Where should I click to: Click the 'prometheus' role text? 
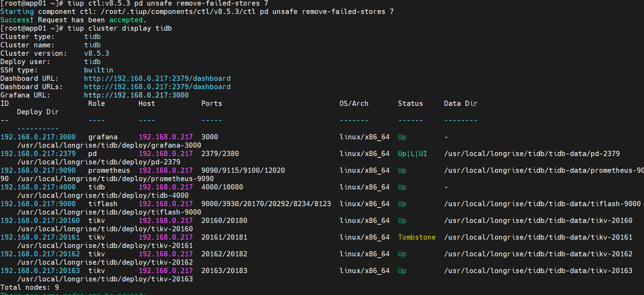pos(109,170)
